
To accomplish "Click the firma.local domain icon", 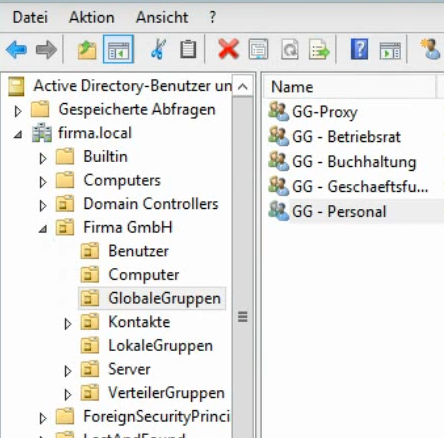I will click(x=42, y=133).
